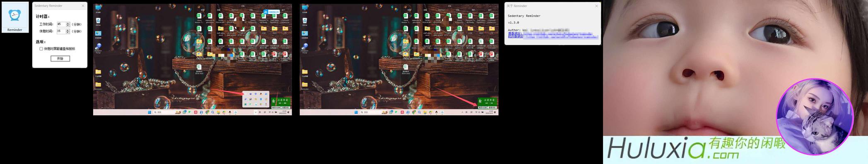
Task: Open the WeChat icon in left desktop taskbar
Action: [x=190, y=112]
